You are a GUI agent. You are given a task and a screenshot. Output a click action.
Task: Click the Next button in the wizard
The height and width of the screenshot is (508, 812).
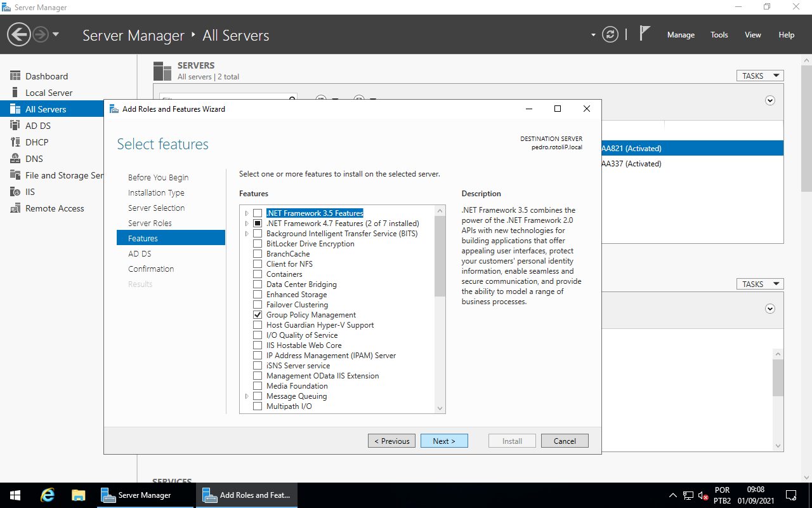(x=444, y=440)
